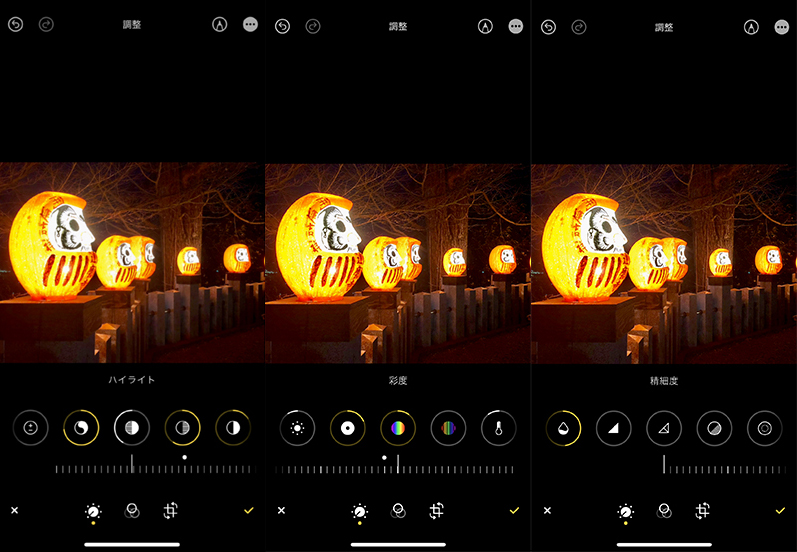This screenshot has width=797, height=552.
Task: Confirm edits with yellow checkmark in 精細度 screen
Action: point(780,510)
